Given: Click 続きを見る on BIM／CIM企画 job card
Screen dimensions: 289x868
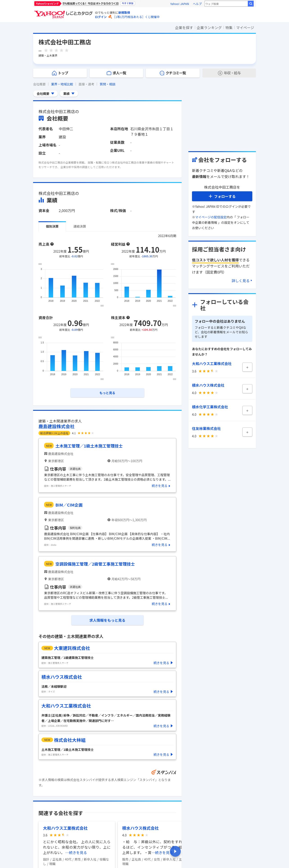Looking at the screenshot, I should [x=161, y=545].
